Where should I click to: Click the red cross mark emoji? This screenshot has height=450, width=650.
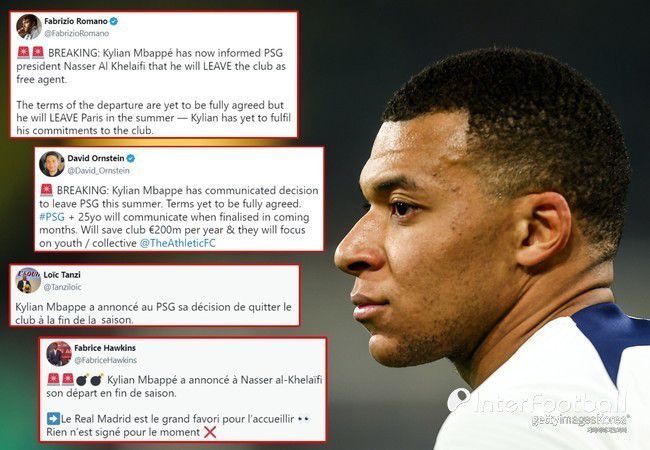pyautogui.click(x=210, y=432)
